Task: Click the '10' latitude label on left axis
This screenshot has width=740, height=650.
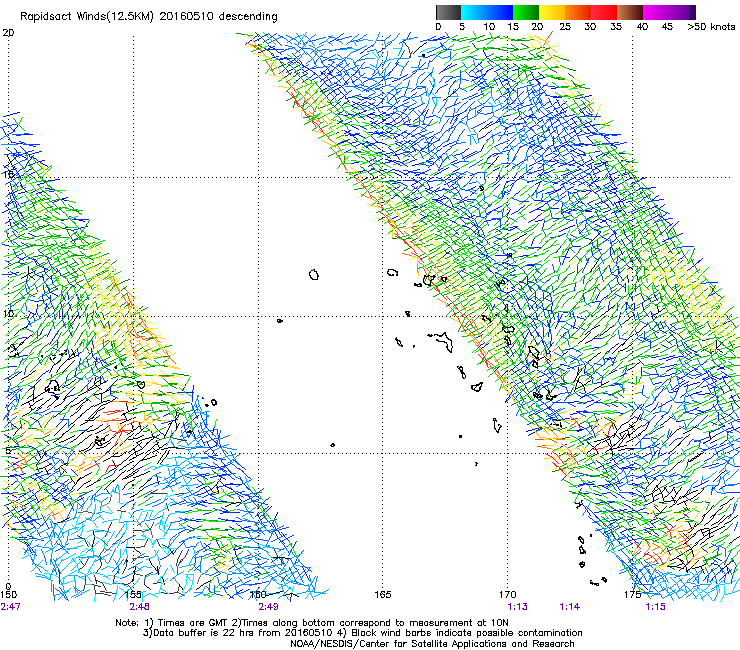Action: (x=8, y=314)
